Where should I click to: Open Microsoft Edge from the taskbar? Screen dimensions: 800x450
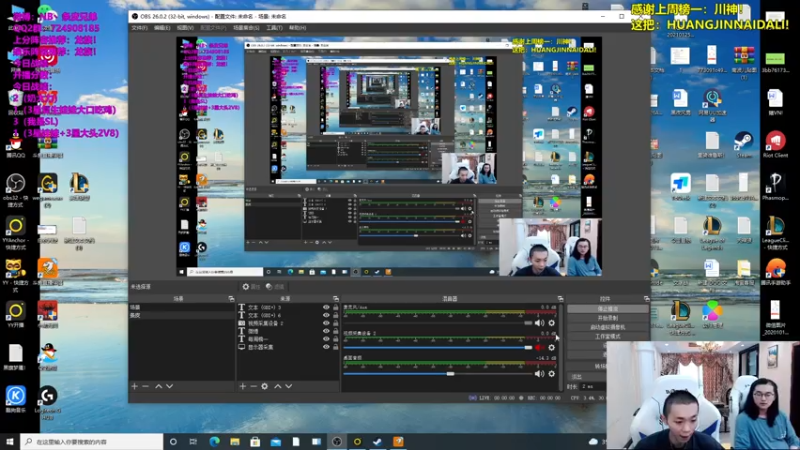click(214, 441)
